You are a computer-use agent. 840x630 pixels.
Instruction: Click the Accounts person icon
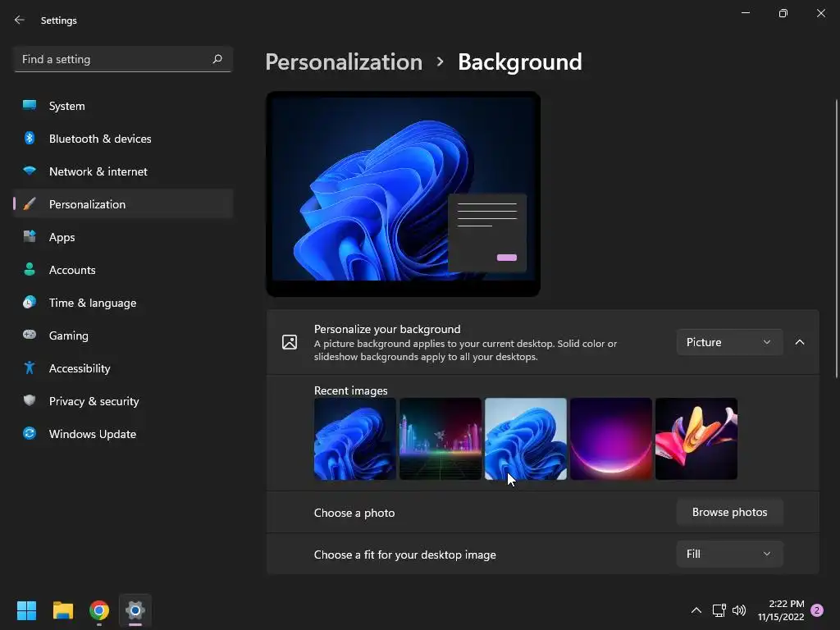point(30,269)
